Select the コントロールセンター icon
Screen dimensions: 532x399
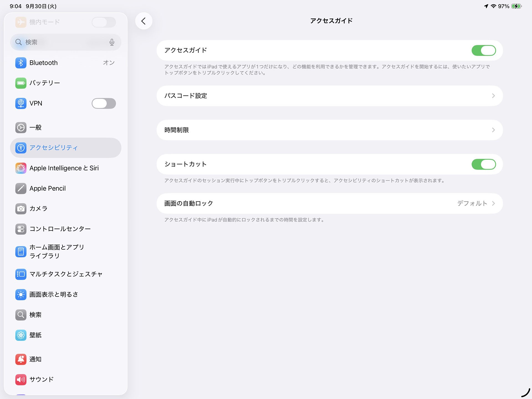[x=21, y=229]
